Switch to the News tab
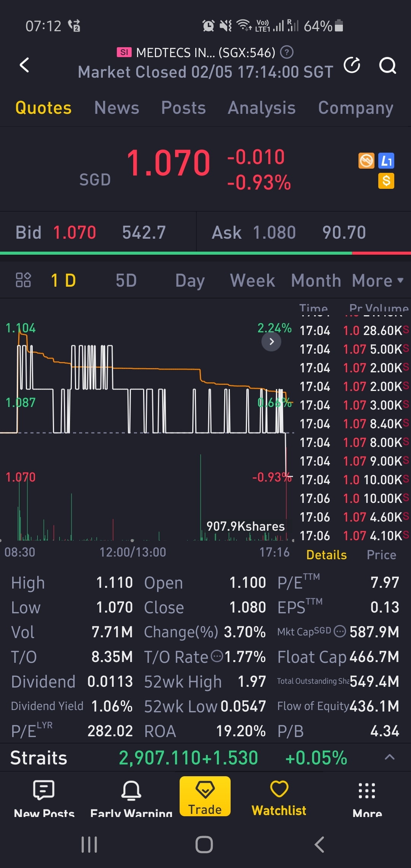The width and height of the screenshot is (411, 868). pyautogui.click(x=117, y=108)
